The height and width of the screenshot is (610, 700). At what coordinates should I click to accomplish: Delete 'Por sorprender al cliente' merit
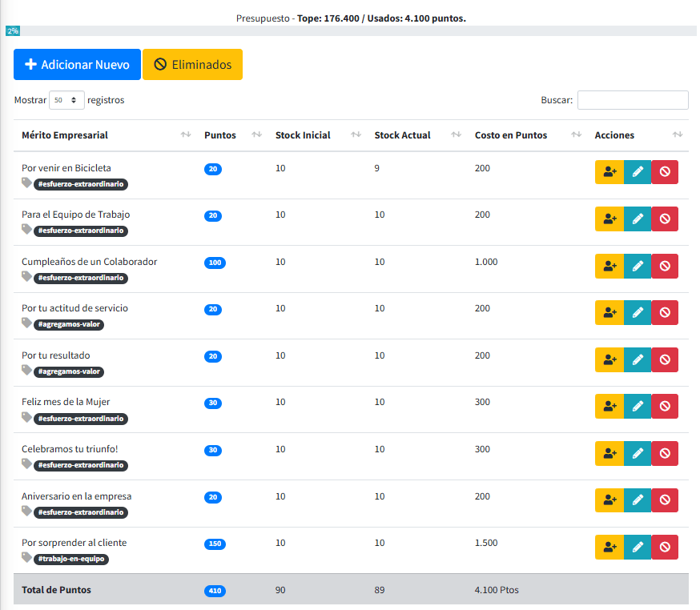pyautogui.click(x=665, y=547)
